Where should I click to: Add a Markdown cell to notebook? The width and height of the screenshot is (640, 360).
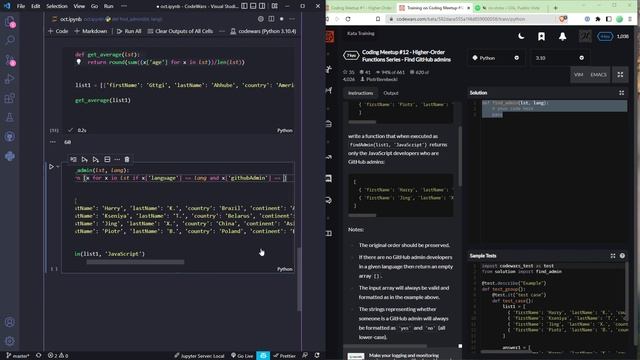click(x=91, y=31)
